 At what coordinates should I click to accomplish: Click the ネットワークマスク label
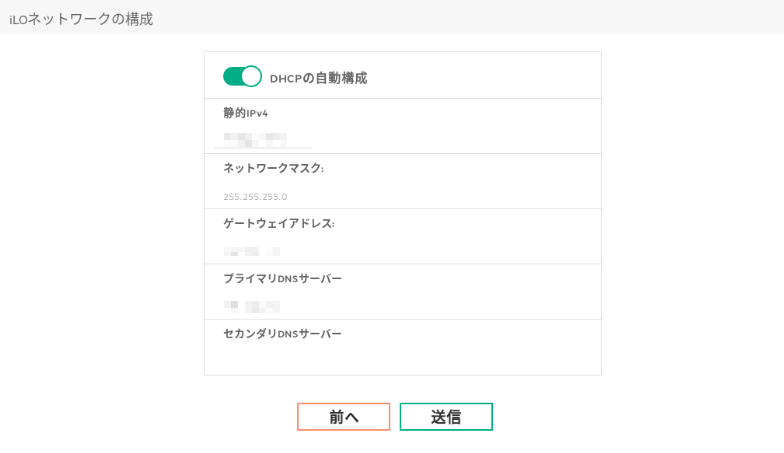273,168
